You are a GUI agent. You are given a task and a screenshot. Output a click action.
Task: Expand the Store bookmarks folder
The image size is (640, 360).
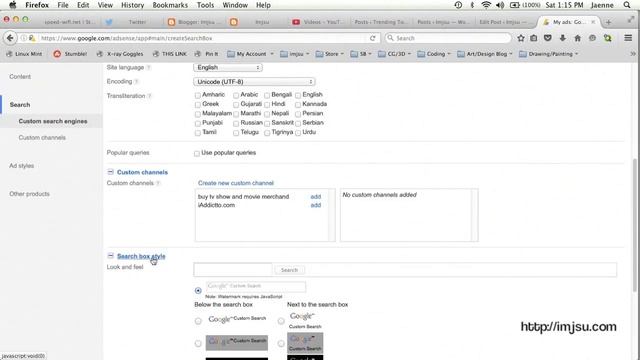click(x=330, y=54)
